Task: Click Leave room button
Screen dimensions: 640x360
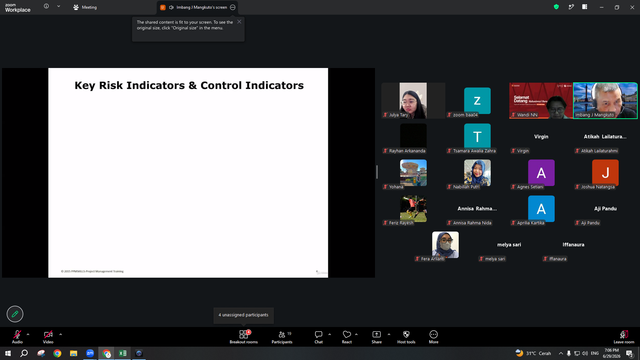Action: tap(624, 337)
